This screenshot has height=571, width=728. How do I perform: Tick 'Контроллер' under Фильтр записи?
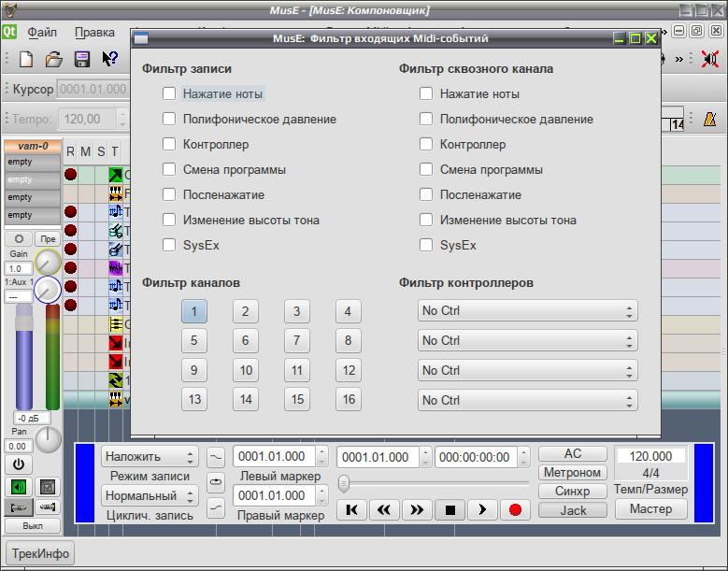coord(169,144)
